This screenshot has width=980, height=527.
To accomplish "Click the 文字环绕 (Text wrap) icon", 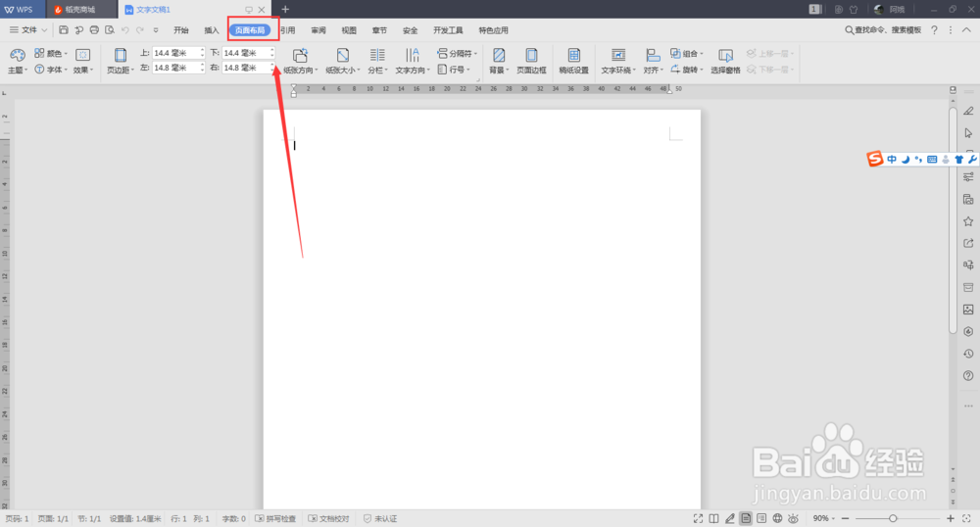I will pyautogui.click(x=618, y=55).
